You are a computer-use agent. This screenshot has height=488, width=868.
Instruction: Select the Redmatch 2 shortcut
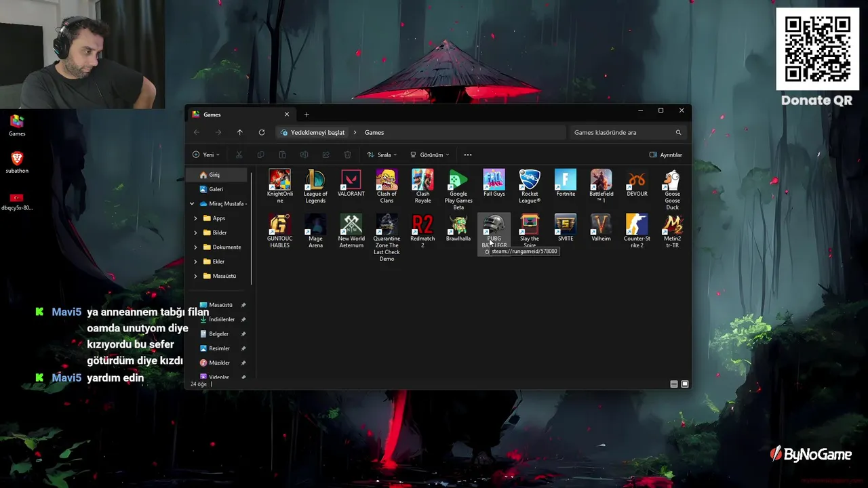tap(422, 231)
